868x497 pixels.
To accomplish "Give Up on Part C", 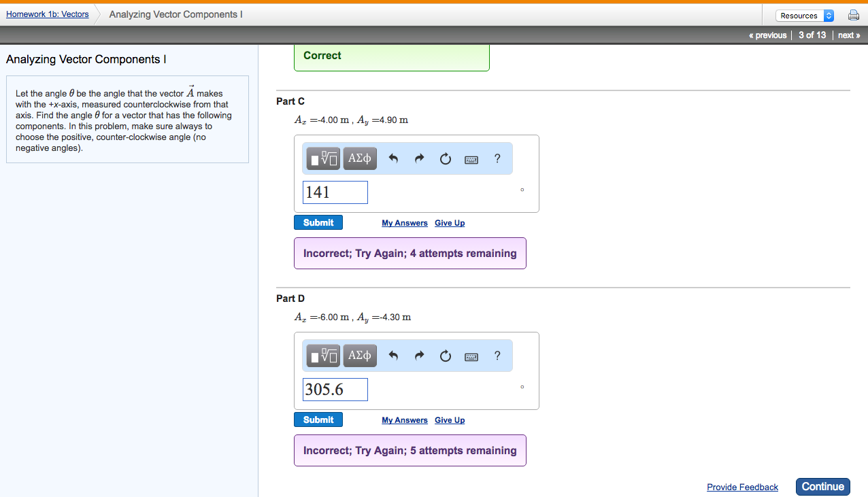I will coord(450,222).
